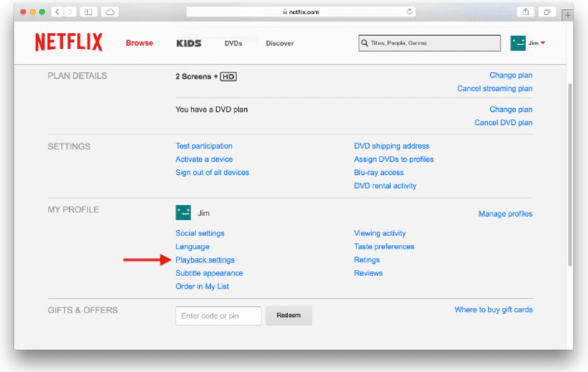Click the PLAN DETAILS heading
Viewport: 588px width, 372px height.
[77, 76]
